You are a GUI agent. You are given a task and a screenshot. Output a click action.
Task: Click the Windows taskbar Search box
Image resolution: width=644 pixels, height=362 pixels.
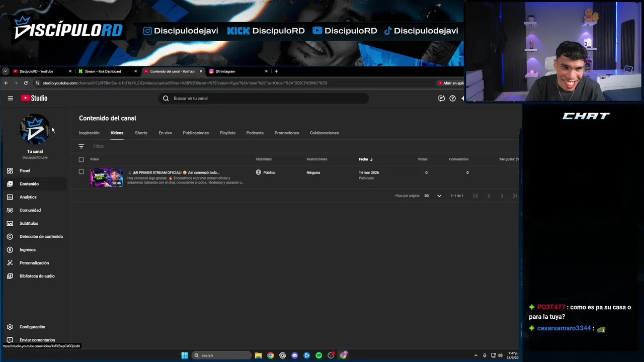pyautogui.click(x=221, y=355)
